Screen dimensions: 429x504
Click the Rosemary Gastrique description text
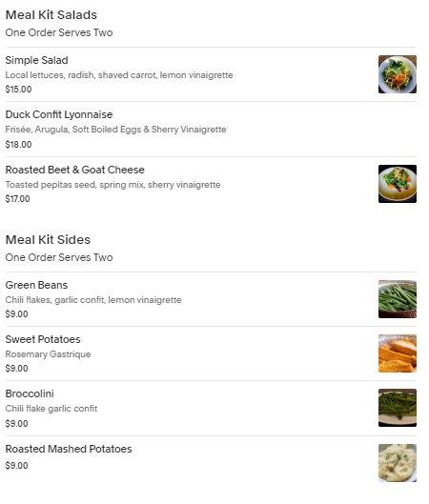[x=48, y=354]
